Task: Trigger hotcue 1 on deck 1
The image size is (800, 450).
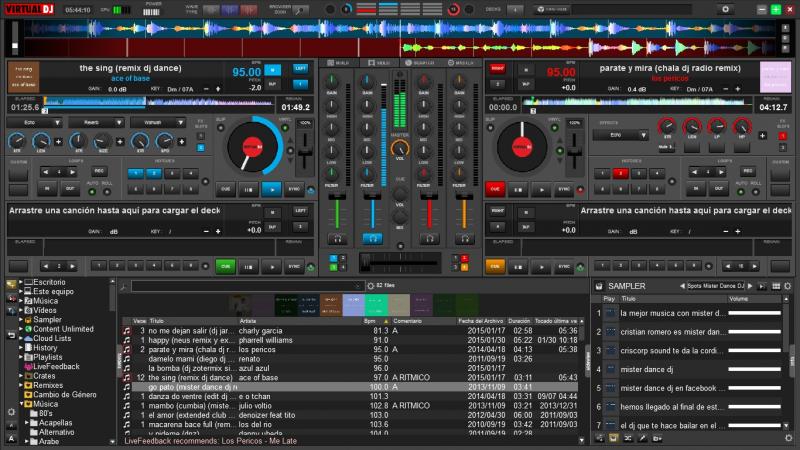Action: click(x=135, y=173)
